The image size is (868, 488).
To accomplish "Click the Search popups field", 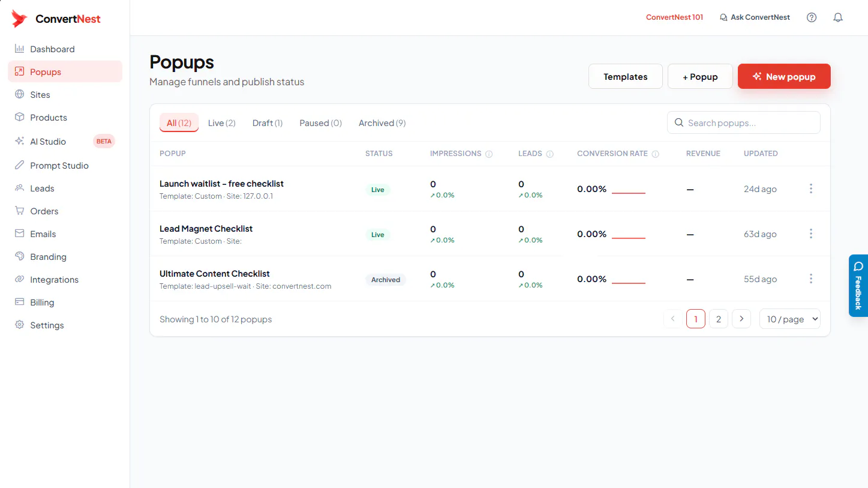I will (744, 122).
